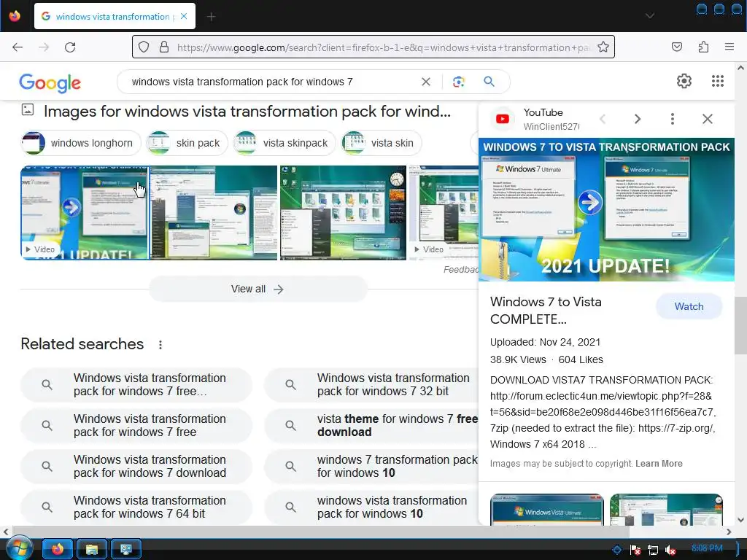Click the YouTube logo in preview panel
The width and height of the screenshot is (747, 560).
(503, 119)
